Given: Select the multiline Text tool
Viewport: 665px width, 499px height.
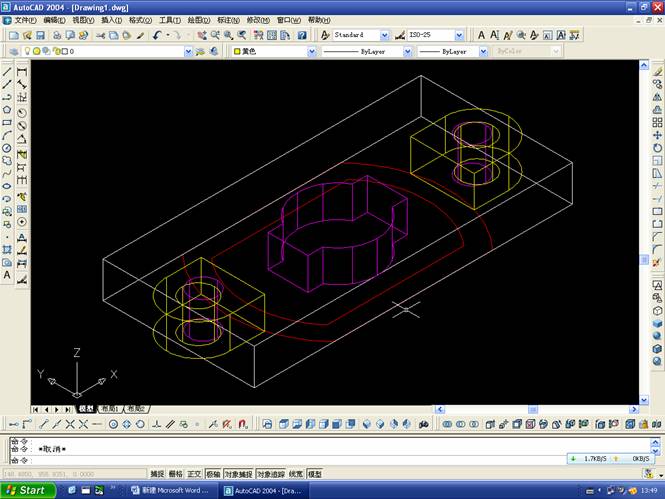Looking at the screenshot, I should tap(7, 274).
